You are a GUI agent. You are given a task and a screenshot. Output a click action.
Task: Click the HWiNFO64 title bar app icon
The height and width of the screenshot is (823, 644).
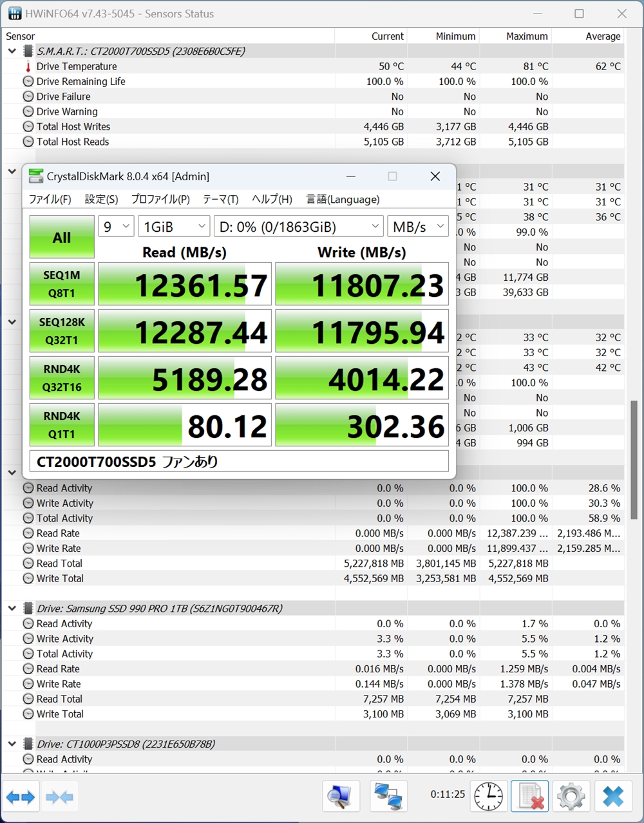tap(14, 14)
